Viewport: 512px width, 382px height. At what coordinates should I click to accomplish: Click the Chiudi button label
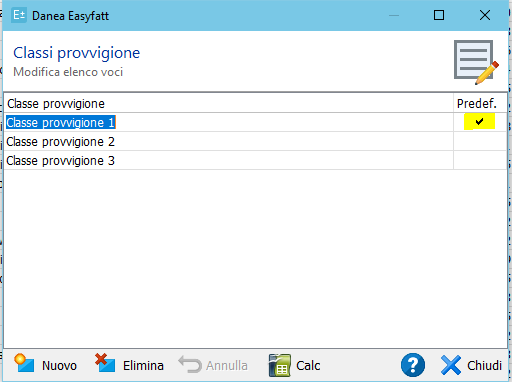coord(484,365)
